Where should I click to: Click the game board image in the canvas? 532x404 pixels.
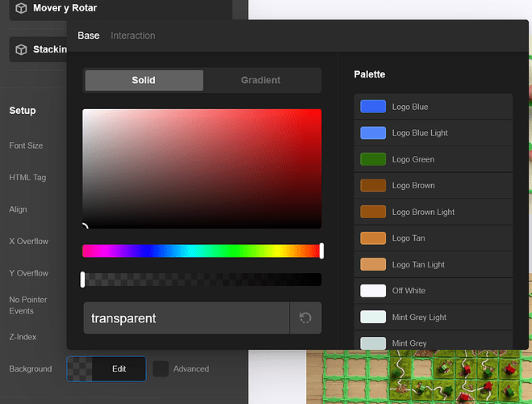click(419, 377)
